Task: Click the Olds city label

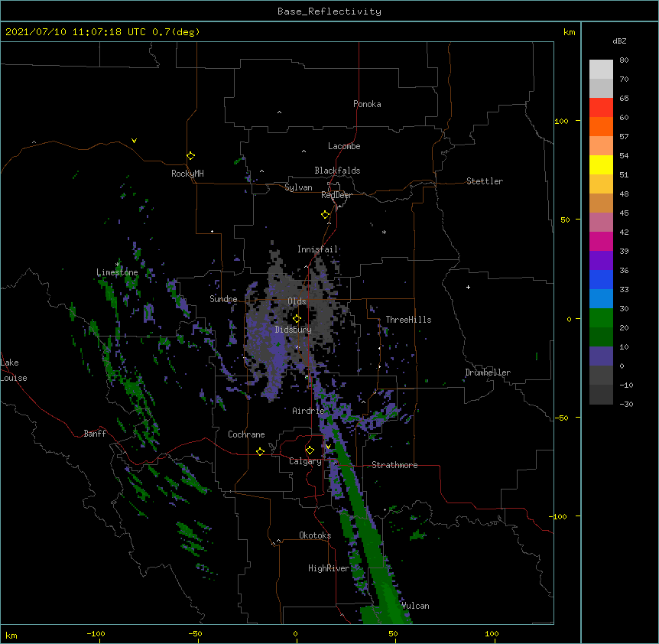Action: [297, 301]
